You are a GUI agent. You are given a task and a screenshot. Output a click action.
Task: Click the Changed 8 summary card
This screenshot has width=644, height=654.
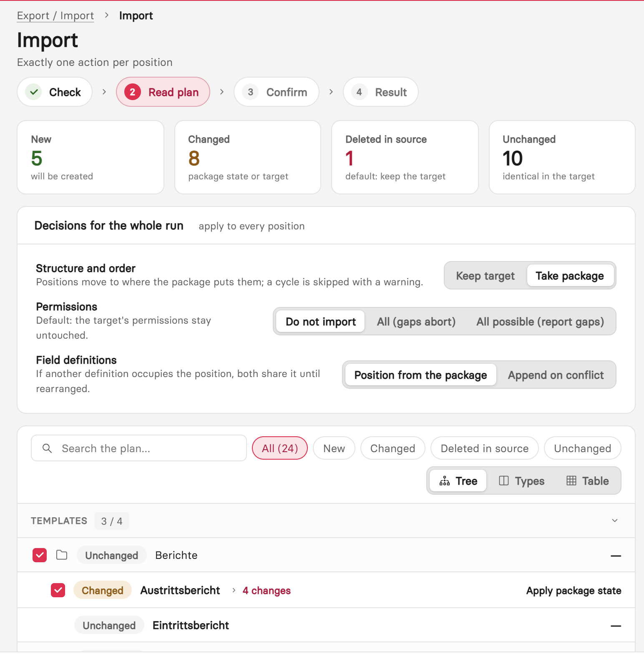coord(248,158)
